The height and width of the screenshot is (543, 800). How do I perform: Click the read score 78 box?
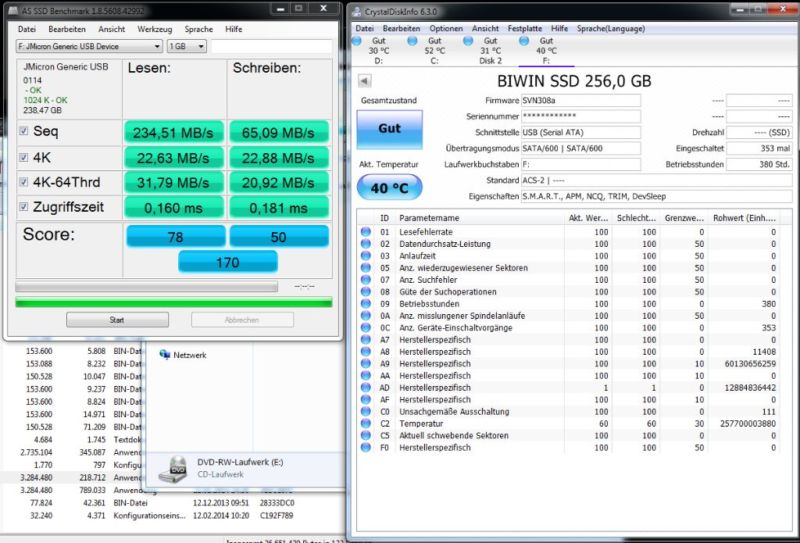176,237
